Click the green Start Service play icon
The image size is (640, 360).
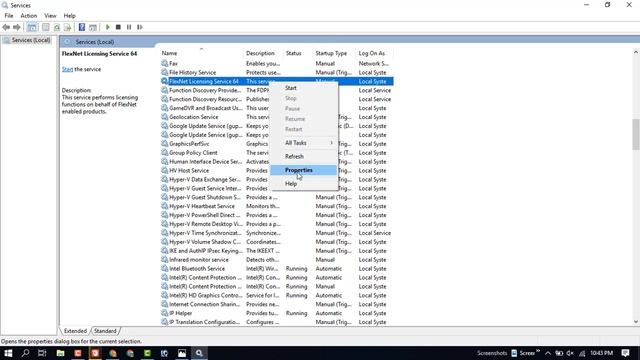pos(108,27)
